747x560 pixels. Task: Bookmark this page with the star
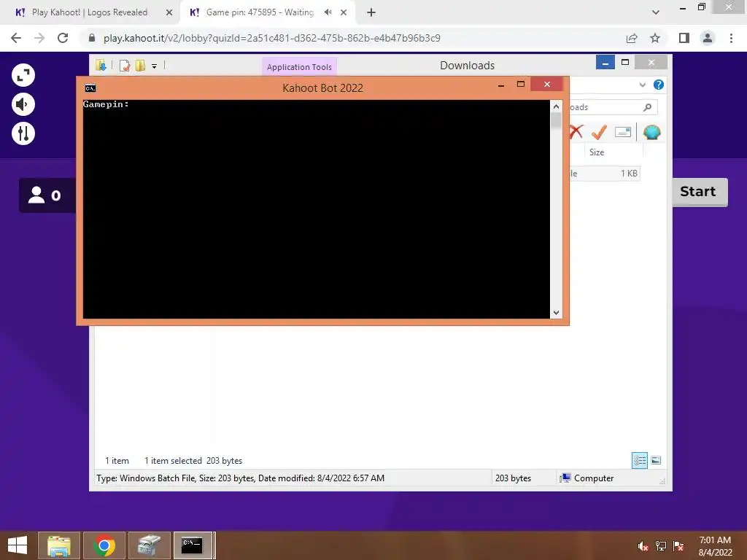coord(655,38)
